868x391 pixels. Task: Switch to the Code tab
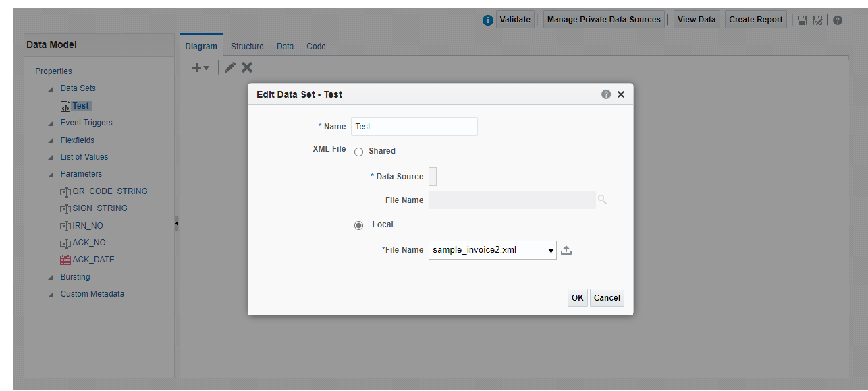coord(316,47)
